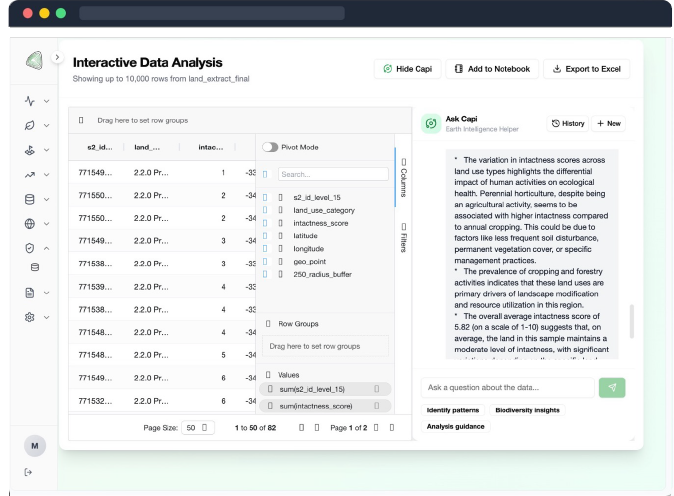Click the globe icon in the sidebar
This screenshot has width=674, height=496.
30,224
